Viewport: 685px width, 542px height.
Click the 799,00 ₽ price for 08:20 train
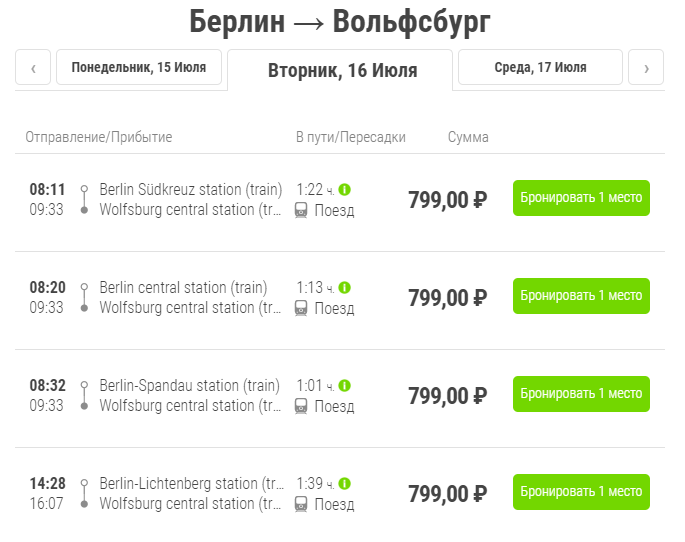click(447, 298)
